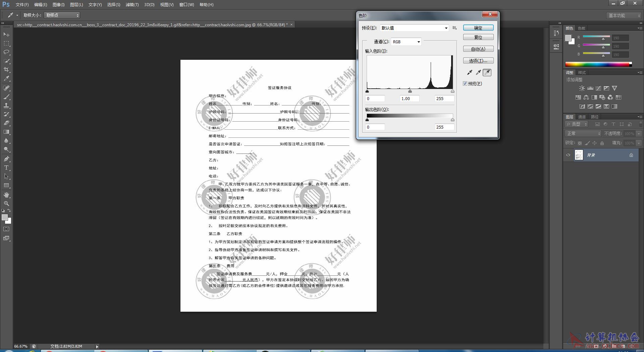Select the Zoom tool in toolbar
The height and width of the screenshot is (352, 644).
(6, 204)
